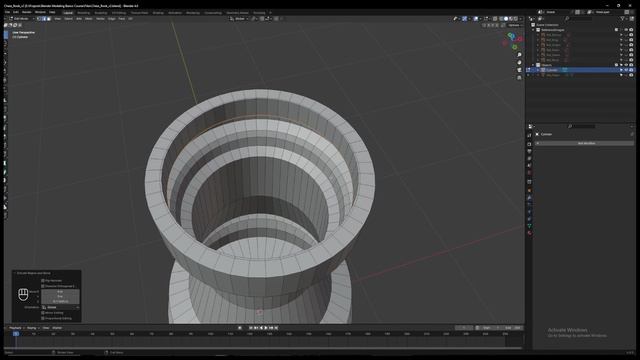Screen dimensions: 640x360
Task: Toggle Dissolve Orthogonal Edges checkbox
Action: tap(43, 286)
